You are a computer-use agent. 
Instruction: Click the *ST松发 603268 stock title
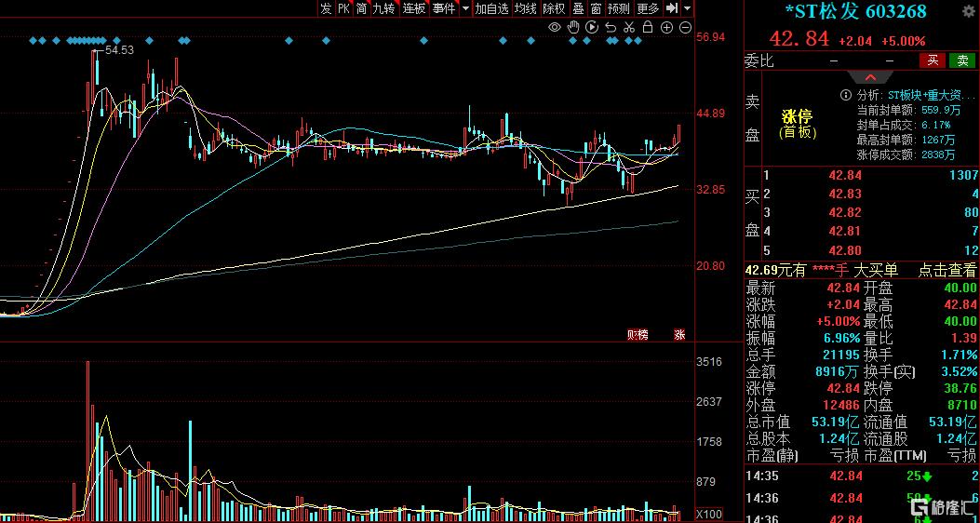click(855, 10)
